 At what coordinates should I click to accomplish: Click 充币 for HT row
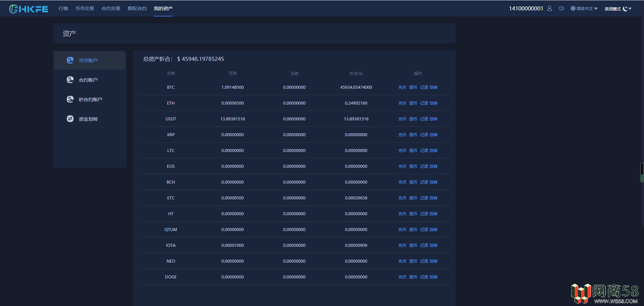tap(402, 214)
